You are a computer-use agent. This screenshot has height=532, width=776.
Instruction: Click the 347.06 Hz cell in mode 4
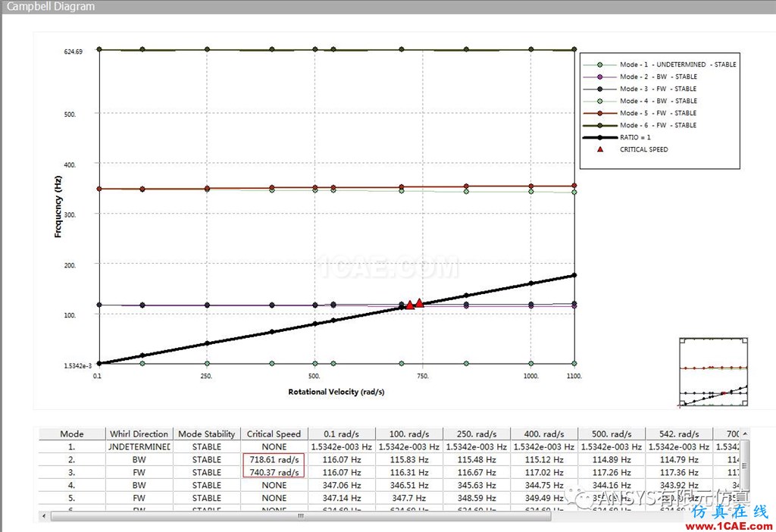coord(342,485)
